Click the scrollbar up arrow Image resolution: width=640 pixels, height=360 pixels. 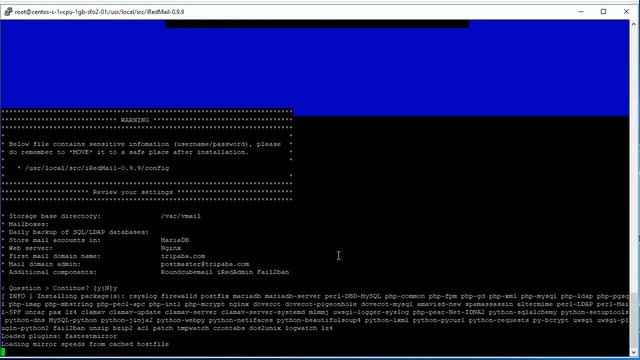(633, 24)
